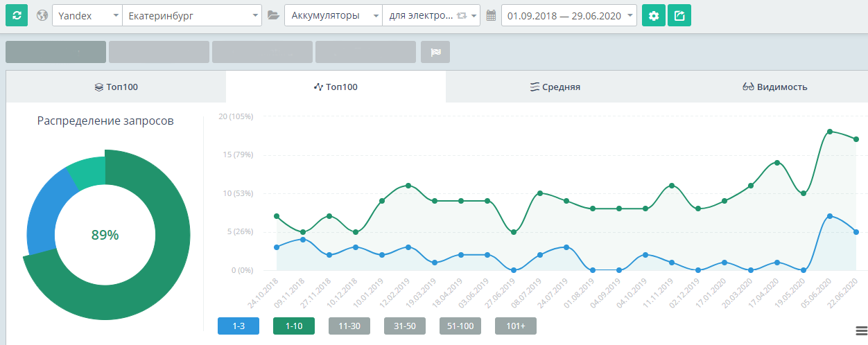Click the checkered flag icon button

435,52
